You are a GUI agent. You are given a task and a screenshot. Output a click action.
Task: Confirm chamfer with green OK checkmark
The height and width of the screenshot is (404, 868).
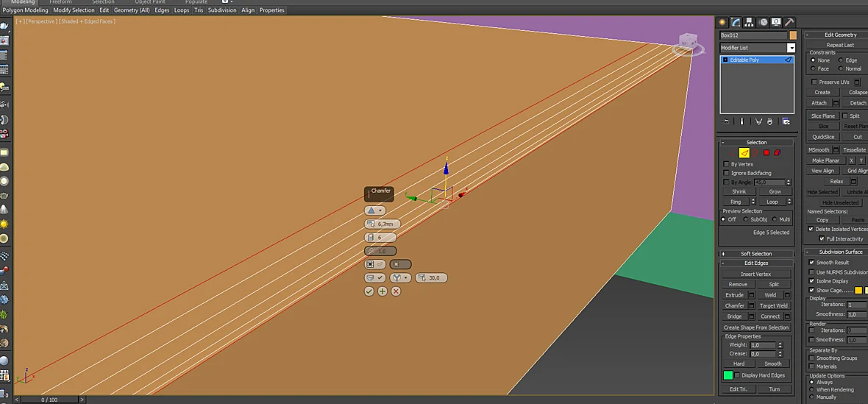369,291
